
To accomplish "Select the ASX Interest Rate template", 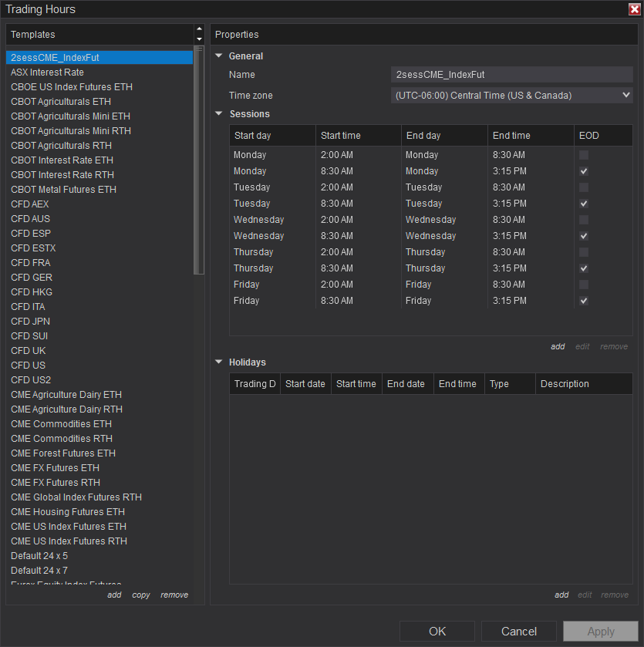I will pyautogui.click(x=99, y=72).
